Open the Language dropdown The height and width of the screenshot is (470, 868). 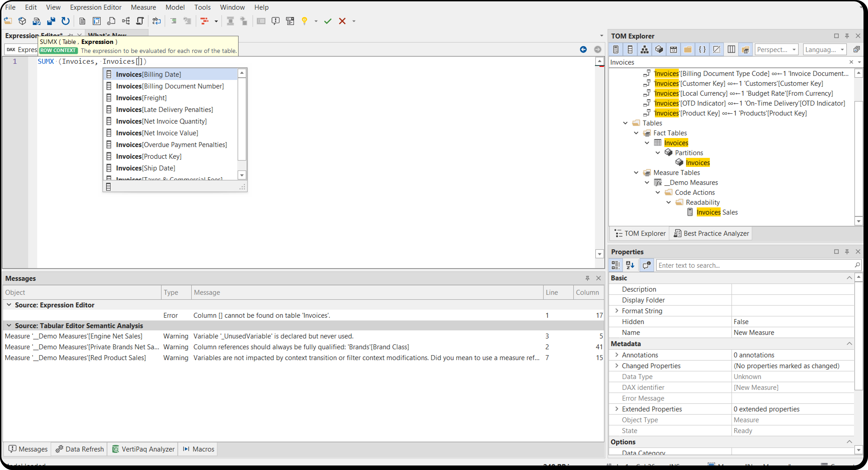pyautogui.click(x=825, y=50)
